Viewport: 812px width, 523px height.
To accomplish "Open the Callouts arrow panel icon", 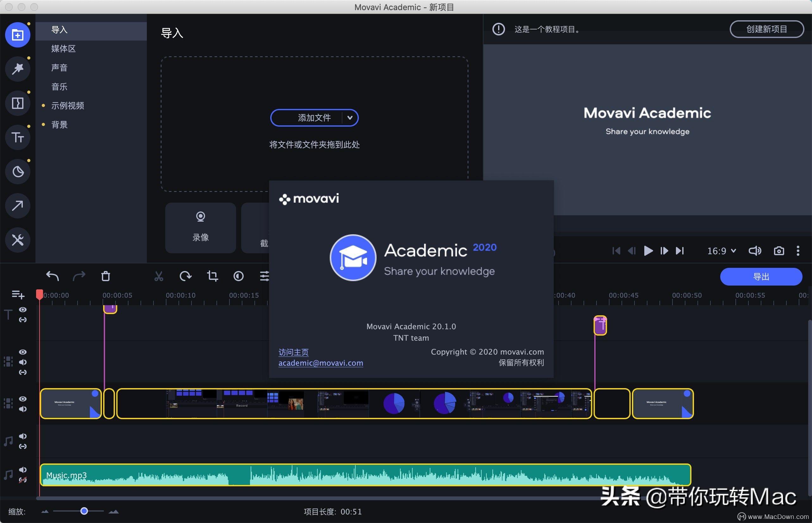I will 18,206.
